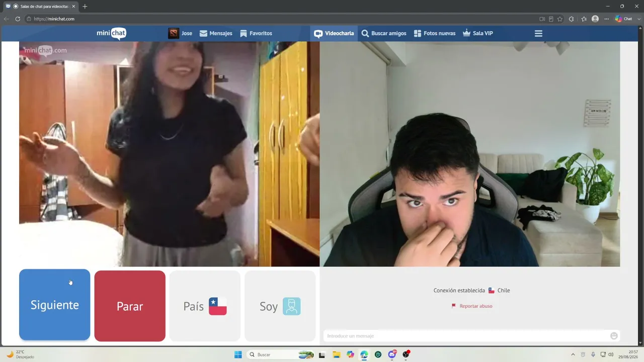Open the weather widget showing 22°C
Image resolution: width=644 pixels, height=362 pixels.
(20, 354)
